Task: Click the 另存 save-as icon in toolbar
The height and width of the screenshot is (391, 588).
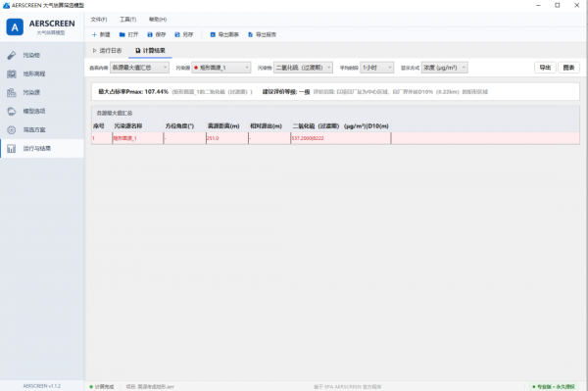Action: pyautogui.click(x=177, y=34)
